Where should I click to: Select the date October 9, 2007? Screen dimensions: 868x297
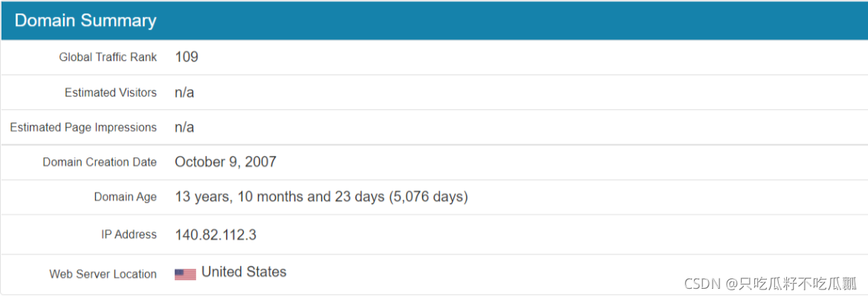pos(225,162)
